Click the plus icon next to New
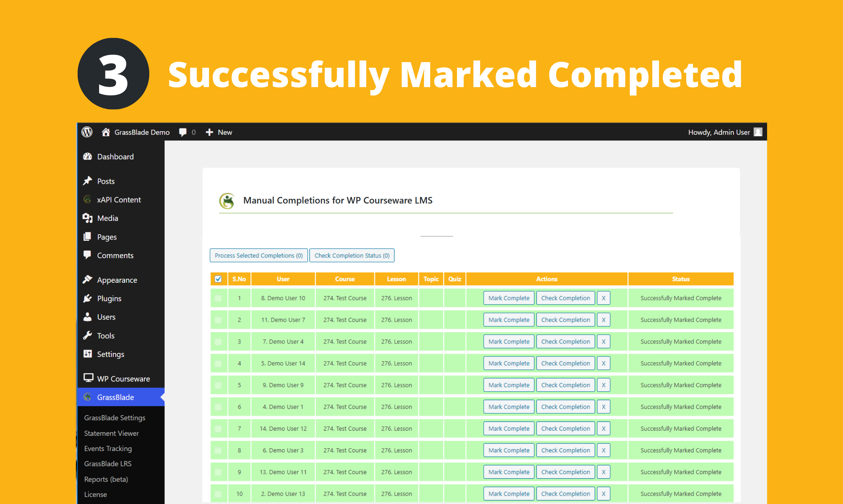 (x=209, y=132)
